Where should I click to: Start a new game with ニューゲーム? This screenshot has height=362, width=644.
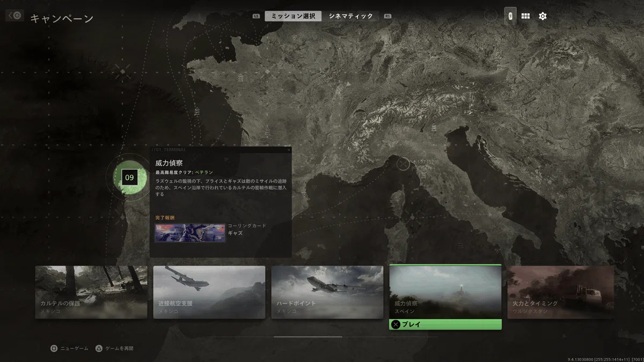pyautogui.click(x=69, y=348)
